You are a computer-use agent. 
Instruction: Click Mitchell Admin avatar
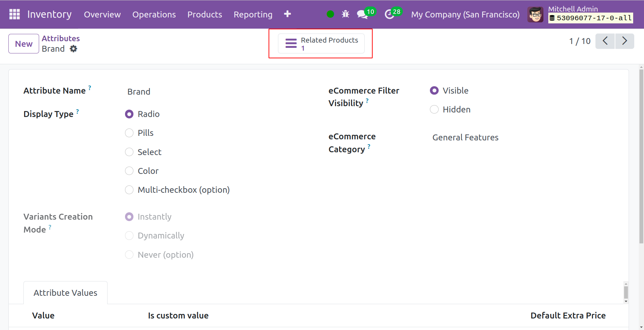[x=535, y=15]
